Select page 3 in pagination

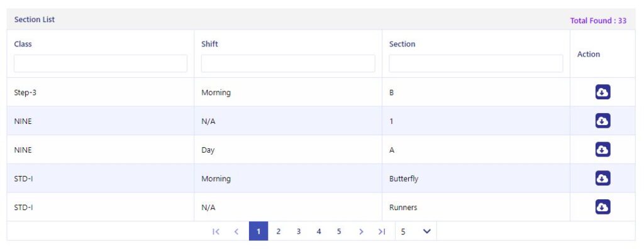coord(299,232)
